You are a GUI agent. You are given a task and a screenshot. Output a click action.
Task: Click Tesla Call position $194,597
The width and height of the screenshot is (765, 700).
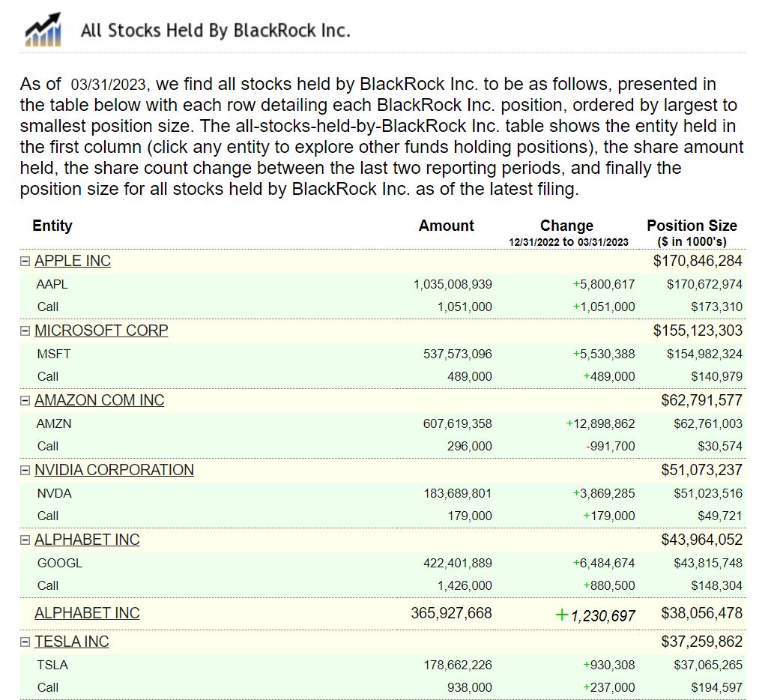click(x=717, y=688)
